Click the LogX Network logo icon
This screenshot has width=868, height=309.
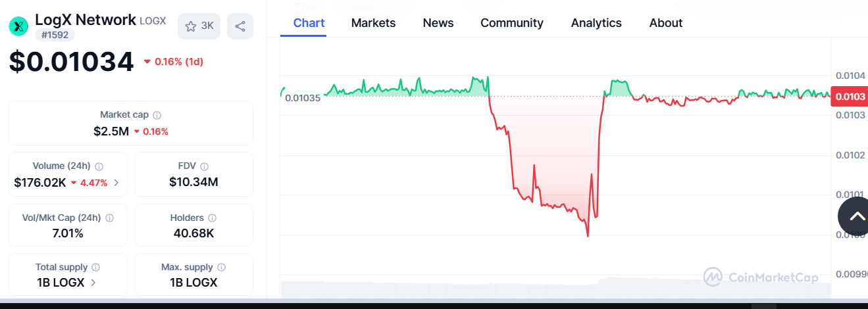(18, 26)
